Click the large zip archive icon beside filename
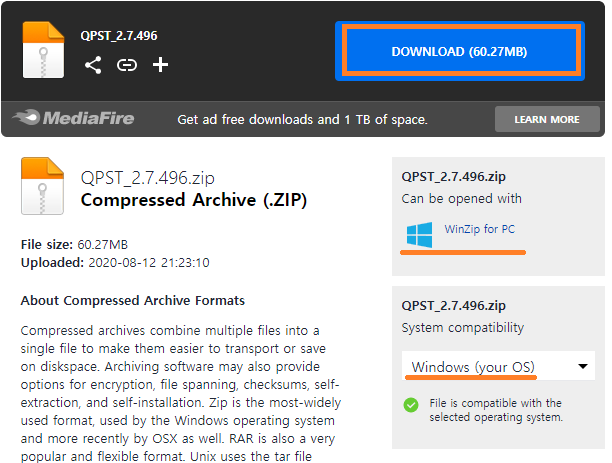 (x=42, y=186)
